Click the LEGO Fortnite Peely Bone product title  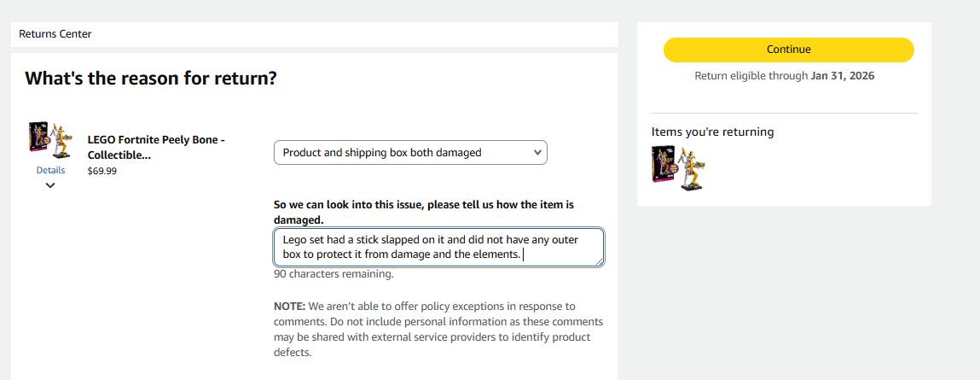click(156, 147)
